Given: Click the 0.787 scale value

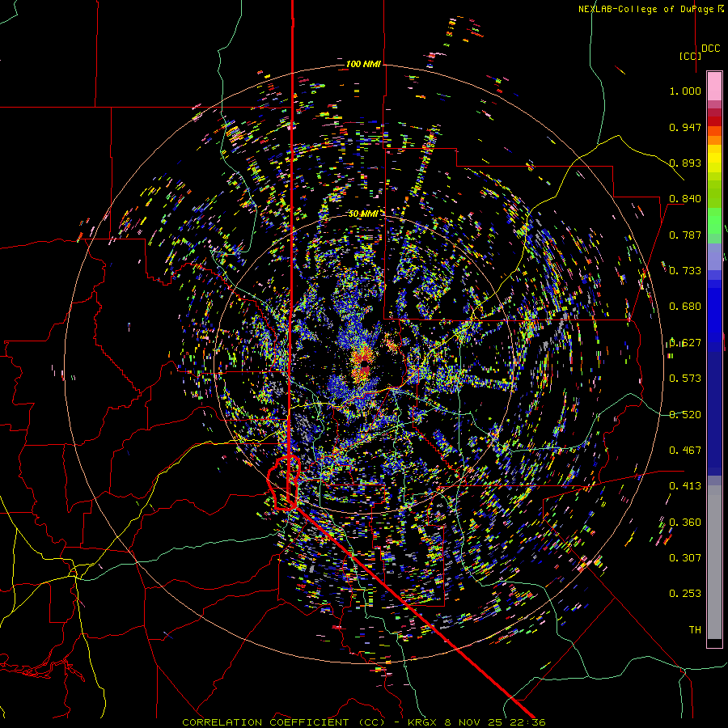Looking at the screenshot, I should click(x=685, y=235).
